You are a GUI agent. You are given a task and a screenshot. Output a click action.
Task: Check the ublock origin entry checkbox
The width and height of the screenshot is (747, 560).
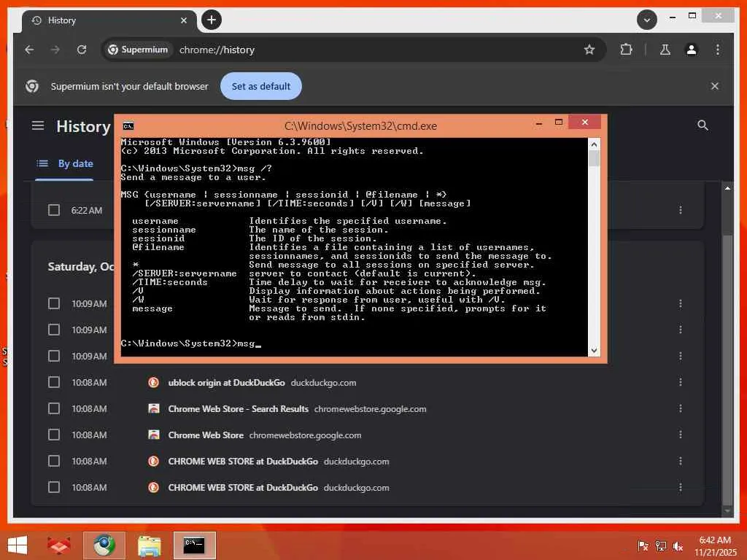(54, 382)
